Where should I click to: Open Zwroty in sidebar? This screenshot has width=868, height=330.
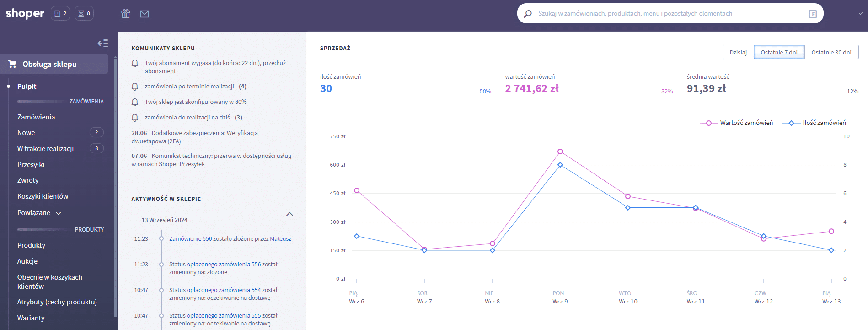click(x=28, y=180)
